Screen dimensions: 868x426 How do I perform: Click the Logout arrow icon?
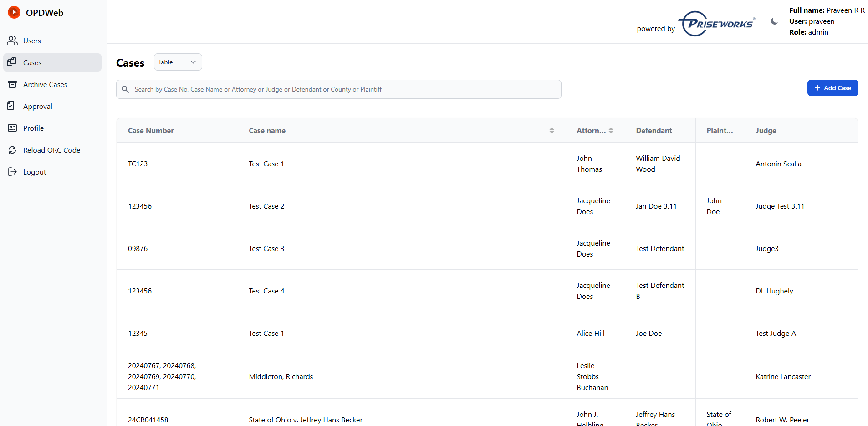click(x=12, y=172)
